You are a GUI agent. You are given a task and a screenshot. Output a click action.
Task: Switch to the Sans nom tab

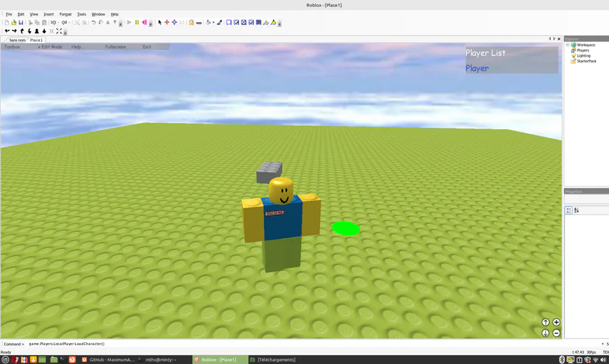(x=17, y=40)
